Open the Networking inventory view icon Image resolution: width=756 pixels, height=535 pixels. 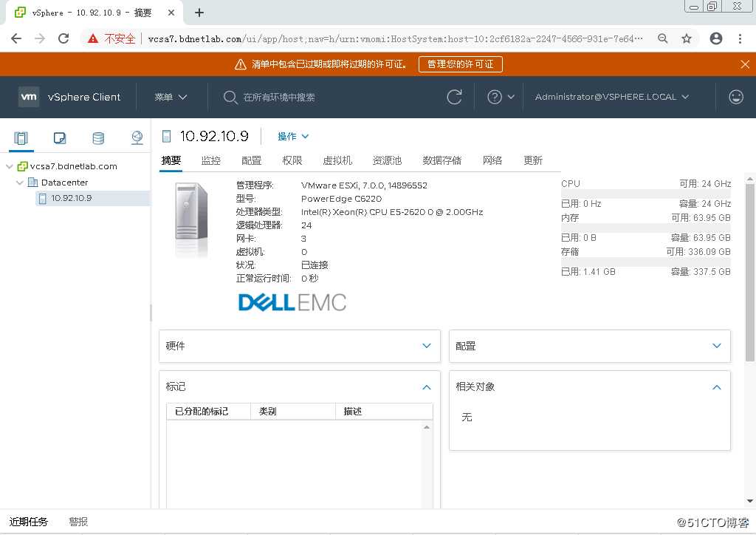(137, 138)
